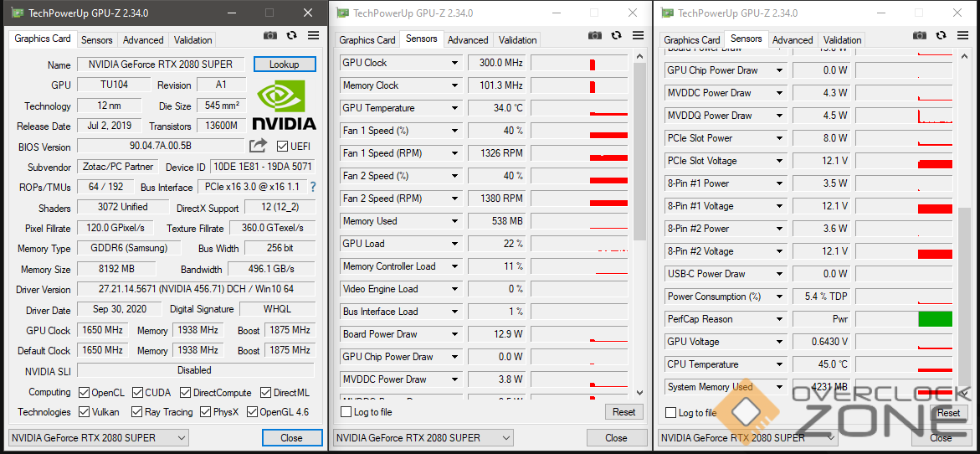This screenshot has height=454, width=980.
Task: Click the Power Consumption value 5.4 % TDP
Action: [823, 297]
